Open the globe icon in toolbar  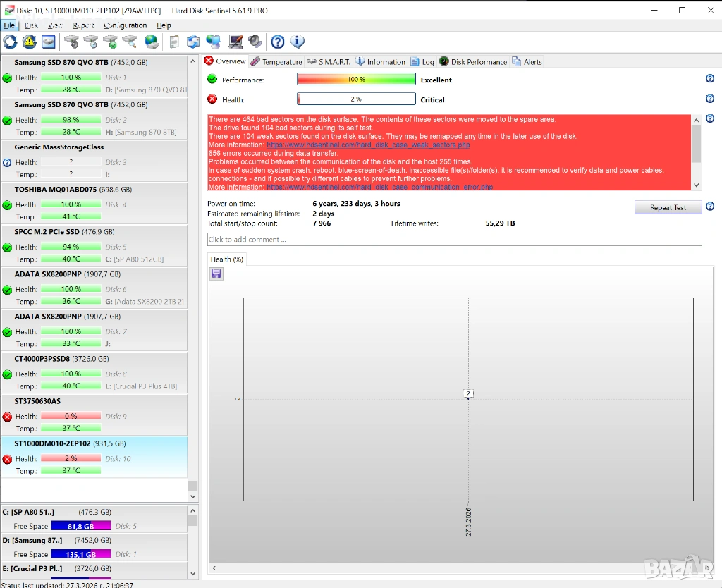152,42
